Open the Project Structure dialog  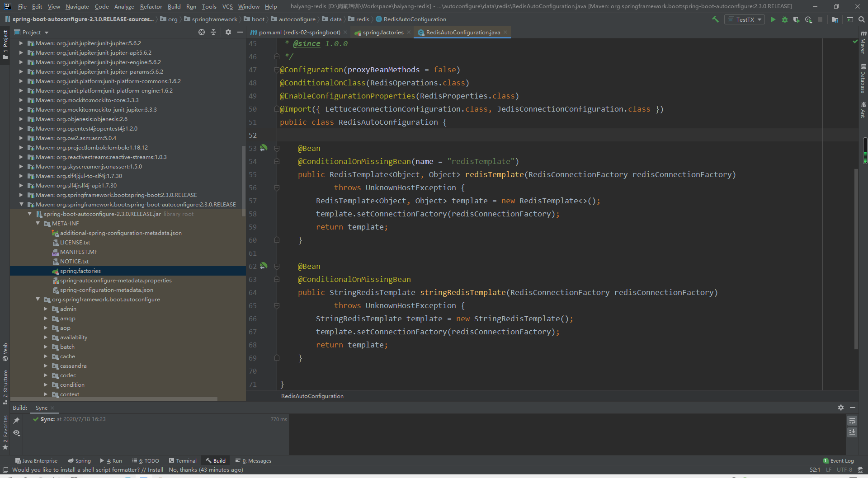click(x=835, y=19)
